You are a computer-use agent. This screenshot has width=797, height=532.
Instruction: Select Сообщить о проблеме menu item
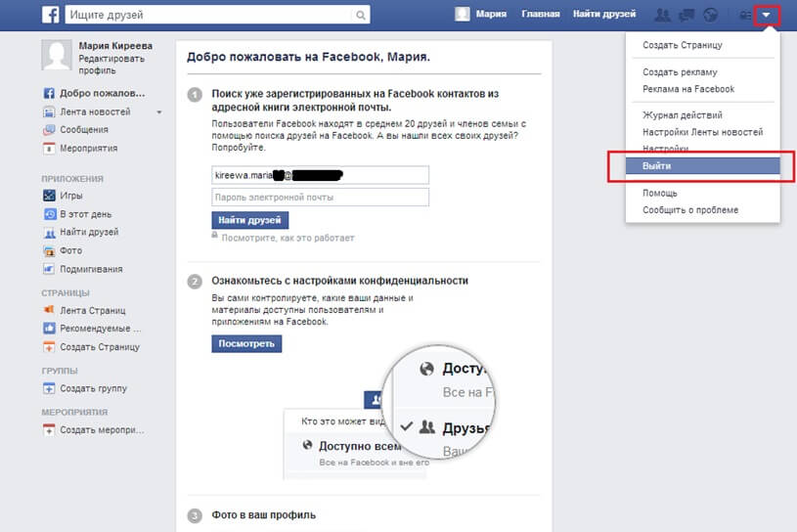pyautogui.click(x=690, y=210)
